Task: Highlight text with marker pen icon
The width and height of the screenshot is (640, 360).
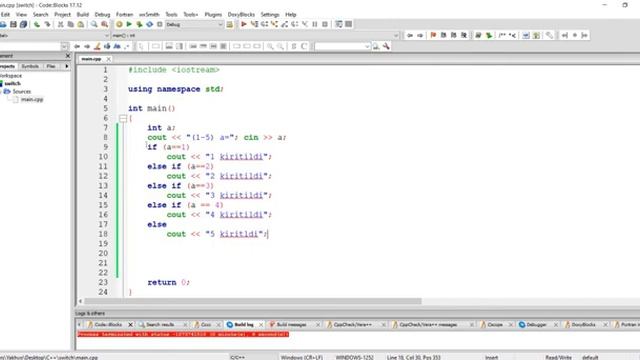Action: (97, 47)
